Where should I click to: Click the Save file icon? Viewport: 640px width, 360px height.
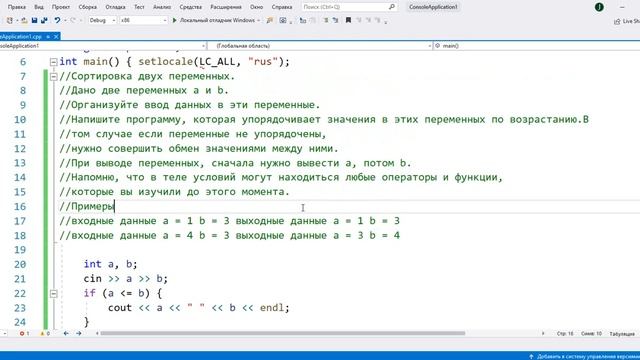point(34,20)
